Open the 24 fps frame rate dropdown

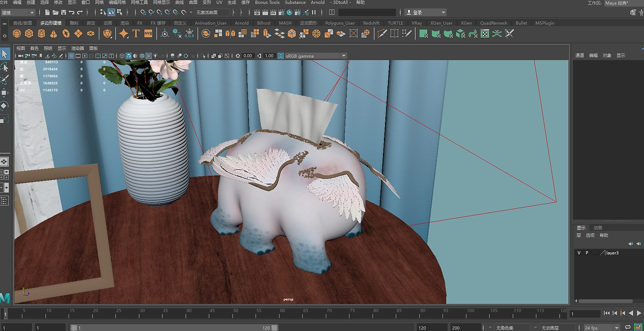(602, 328)
